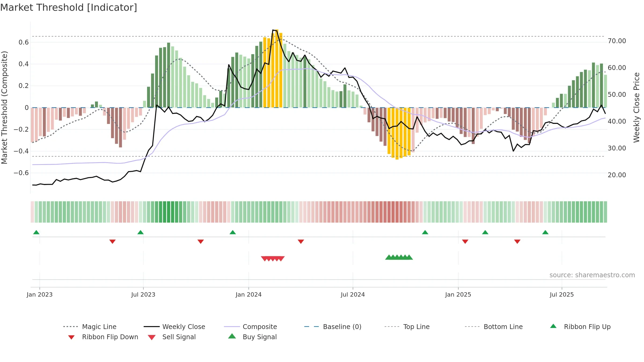Viewport: 644px width, 362px height.
Task: Click the red Sell Signal legend triangle
Action: pos(152,337)
